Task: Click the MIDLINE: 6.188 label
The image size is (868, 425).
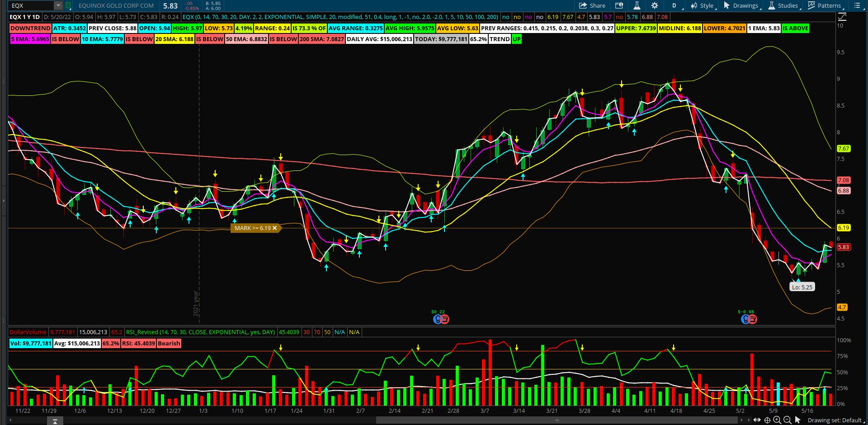Action: [680, 28]
